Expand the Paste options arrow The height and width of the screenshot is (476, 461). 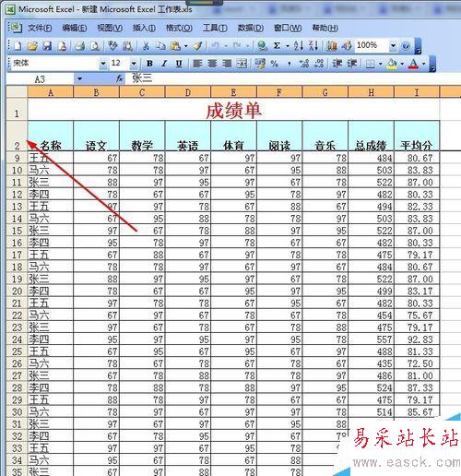click(x=185, y=46)
